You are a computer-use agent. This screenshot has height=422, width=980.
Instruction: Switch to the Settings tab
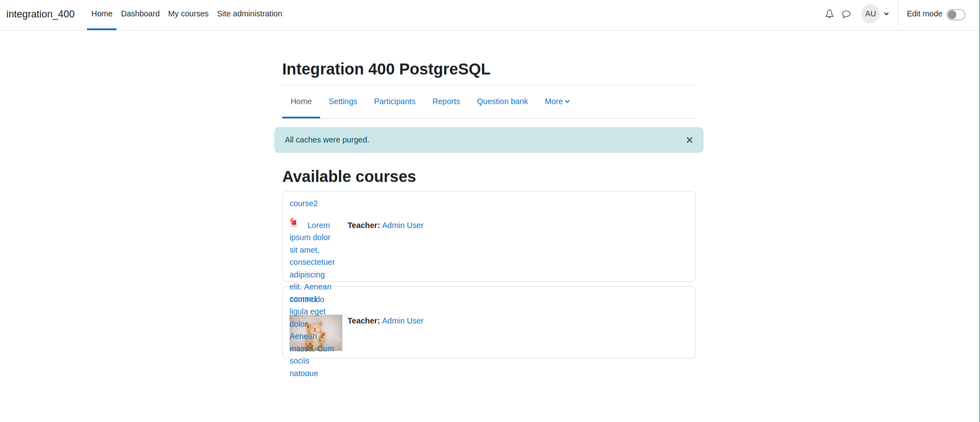point(343,101)
